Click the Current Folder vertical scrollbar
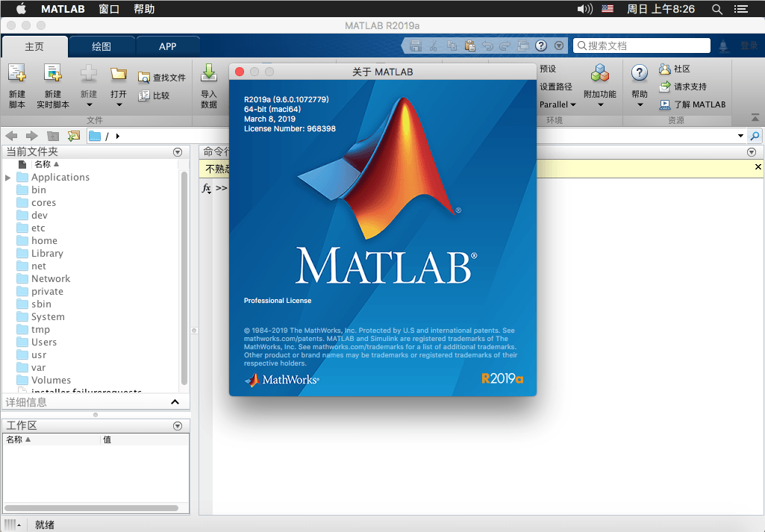Image resolution: width=765 pixels, height=532 pixels. point(184,278)
